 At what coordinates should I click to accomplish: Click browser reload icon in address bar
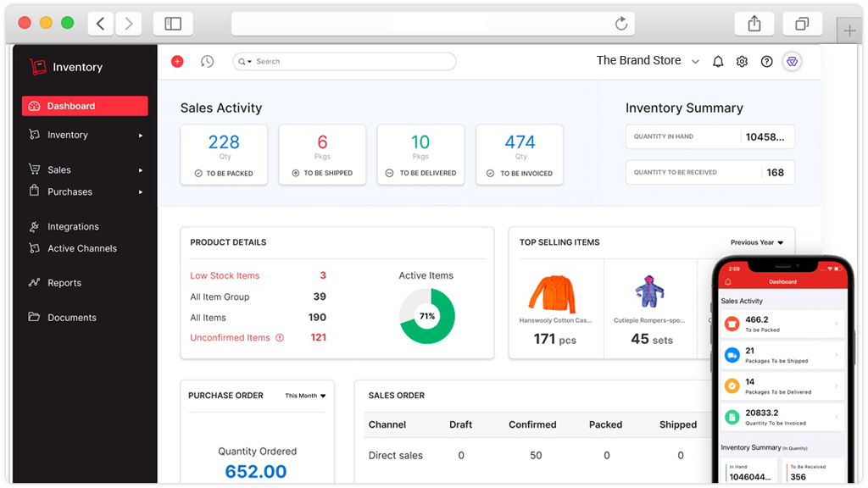tap(620, 24)
